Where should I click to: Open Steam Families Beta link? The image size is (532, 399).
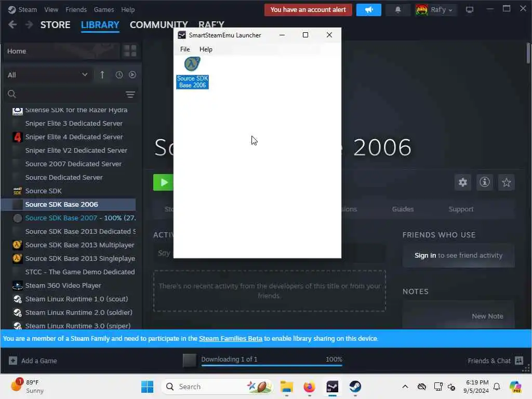tap(231, 339)
